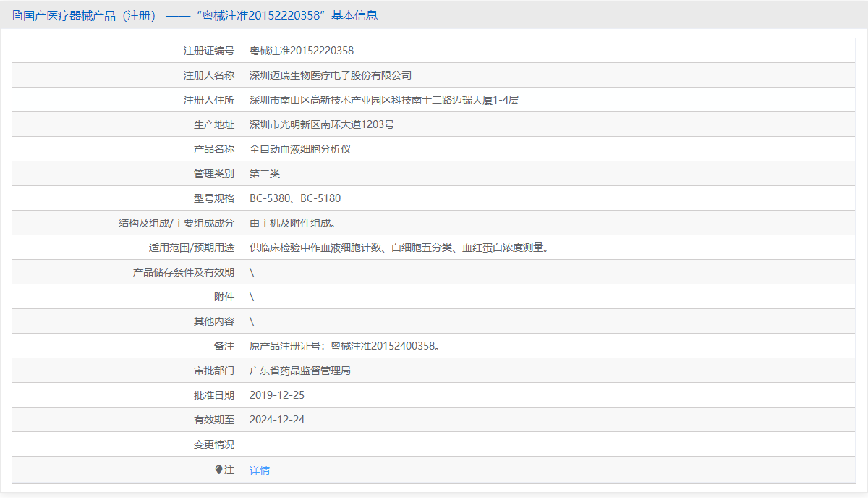
Task: Select the 变更情况 label
Action: (214, 444)
